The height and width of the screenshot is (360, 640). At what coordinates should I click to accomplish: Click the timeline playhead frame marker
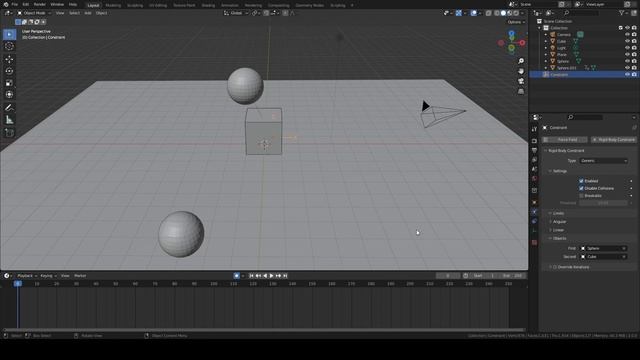point(18,284)
